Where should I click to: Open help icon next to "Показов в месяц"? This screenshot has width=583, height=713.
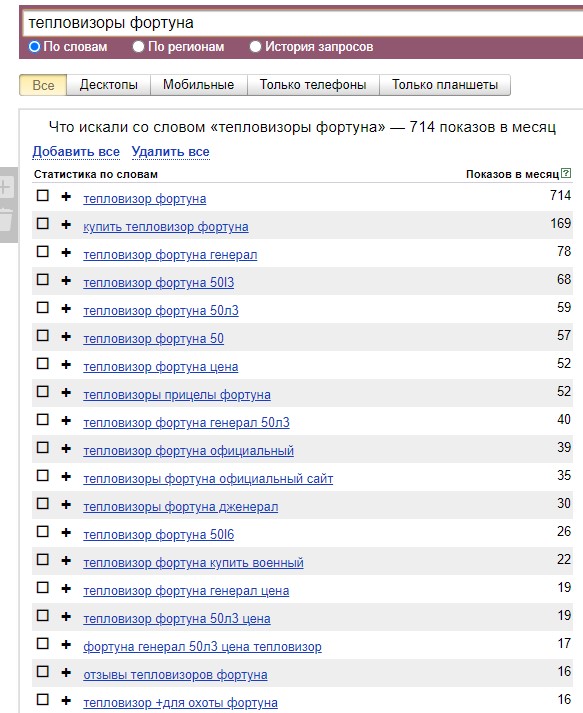point(566,173)
